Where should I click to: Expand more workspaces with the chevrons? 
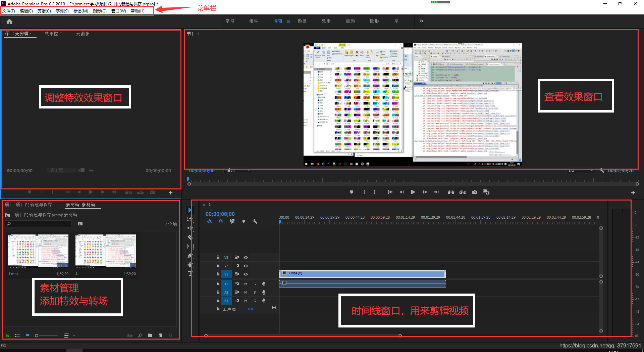coord(421,21)
